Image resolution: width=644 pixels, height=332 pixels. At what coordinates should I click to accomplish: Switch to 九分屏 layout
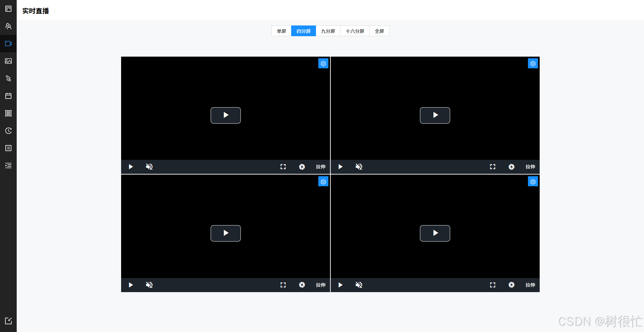point(328,31)
